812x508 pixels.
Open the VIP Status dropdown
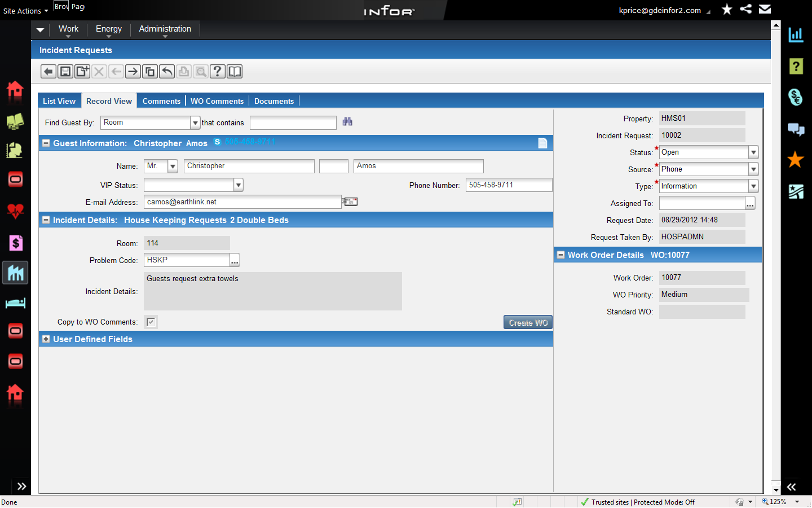pyautogui.click(x=239, y=185)
